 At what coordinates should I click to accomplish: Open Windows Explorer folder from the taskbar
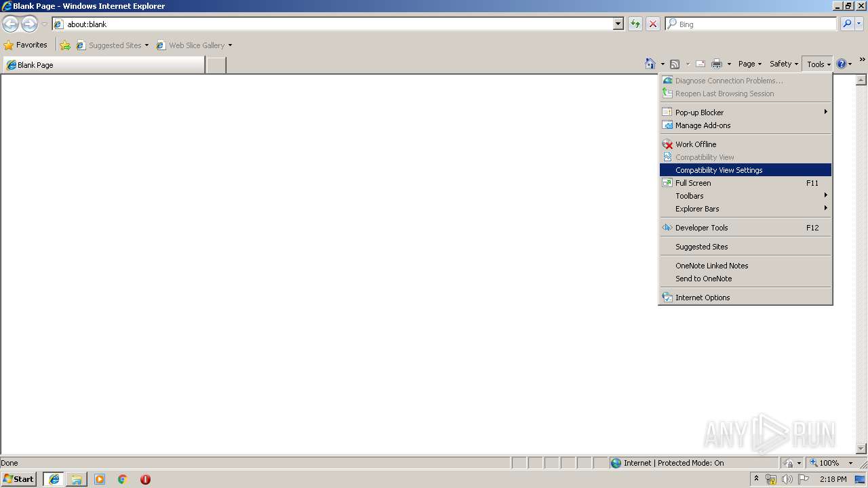point(77,479)
